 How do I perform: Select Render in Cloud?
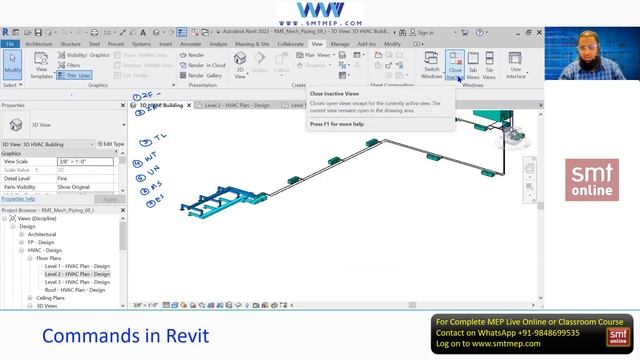[202, 65]
